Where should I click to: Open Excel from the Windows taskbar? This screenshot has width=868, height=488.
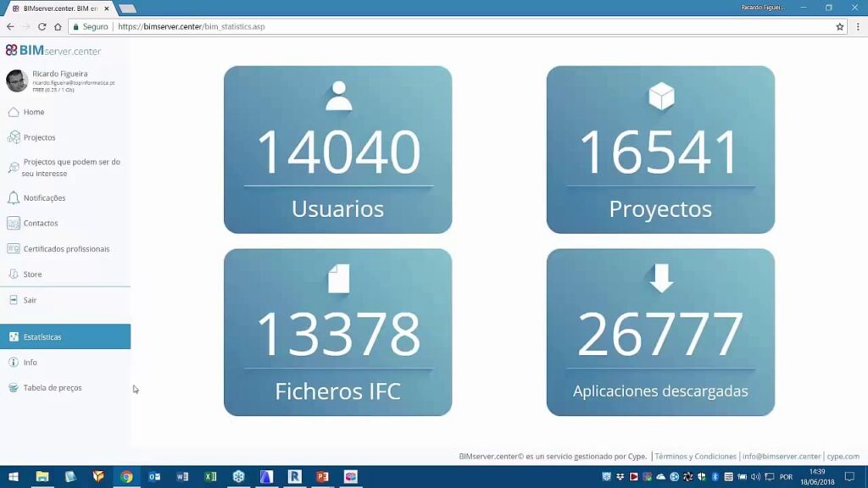(210, 477)
